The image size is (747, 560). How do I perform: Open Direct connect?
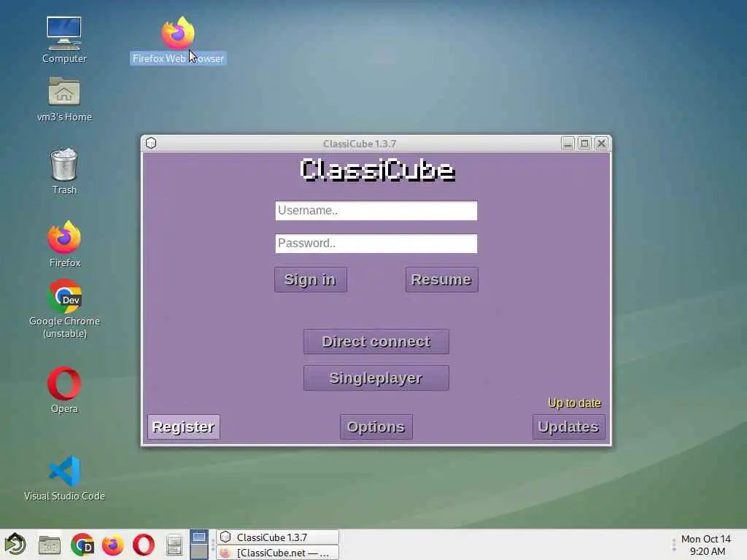[x=376, y=341]
